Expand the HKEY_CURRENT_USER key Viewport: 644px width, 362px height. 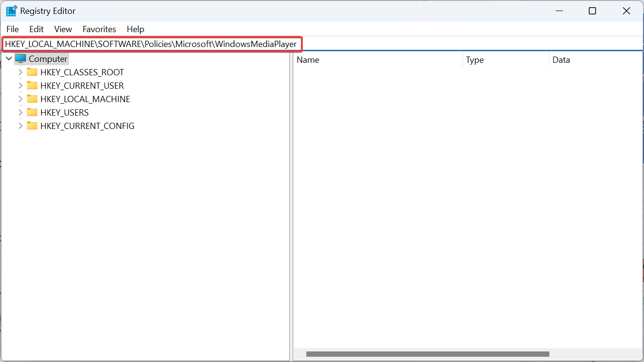pyautogui.click(x=20, y=85)
